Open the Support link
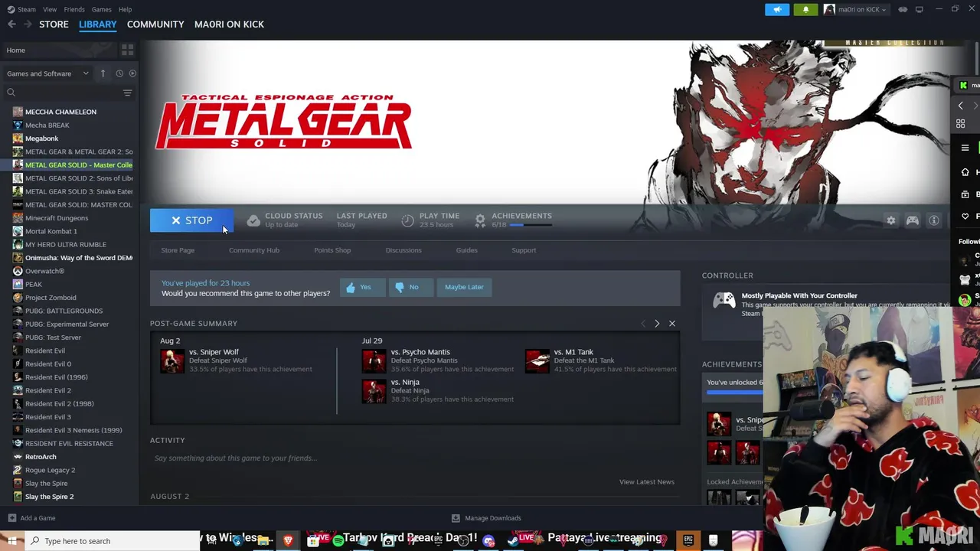 524,250
